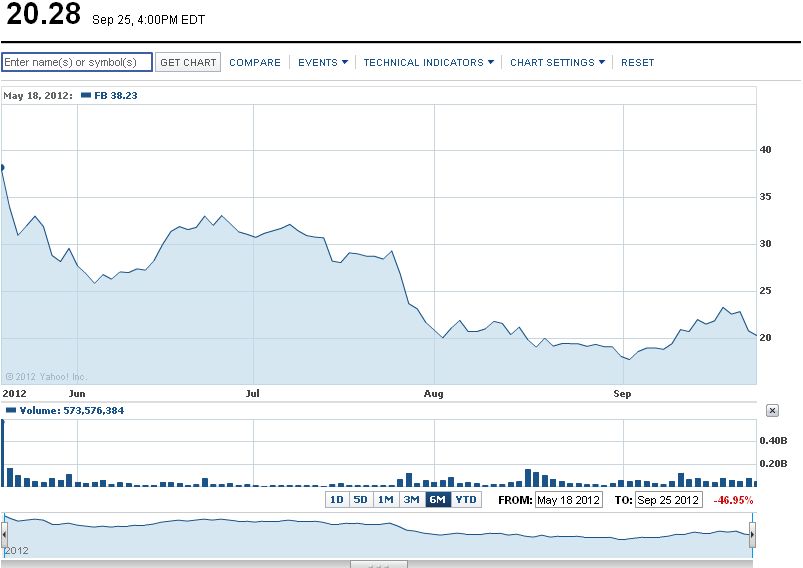Click the May 18 data point marker
The width and height of the screenshot is (803, 568).
pyautogui.click(x=2, y=167)
